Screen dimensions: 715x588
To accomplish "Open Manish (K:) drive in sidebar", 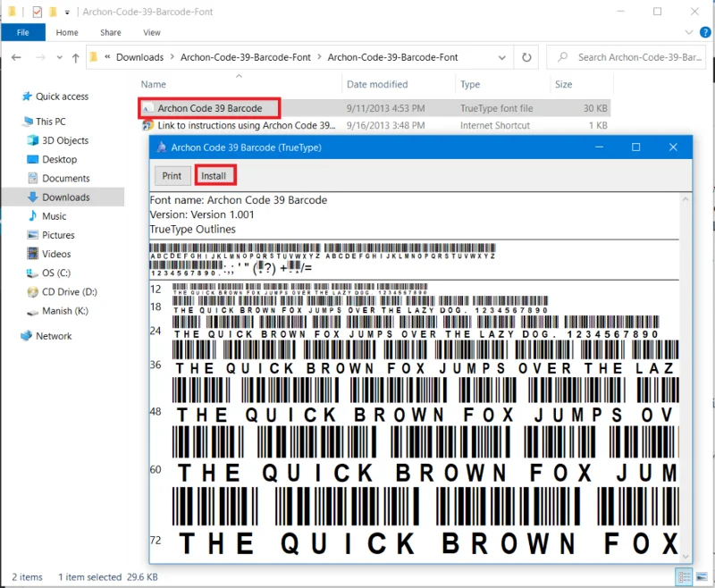I will click(x=64, y=311).
